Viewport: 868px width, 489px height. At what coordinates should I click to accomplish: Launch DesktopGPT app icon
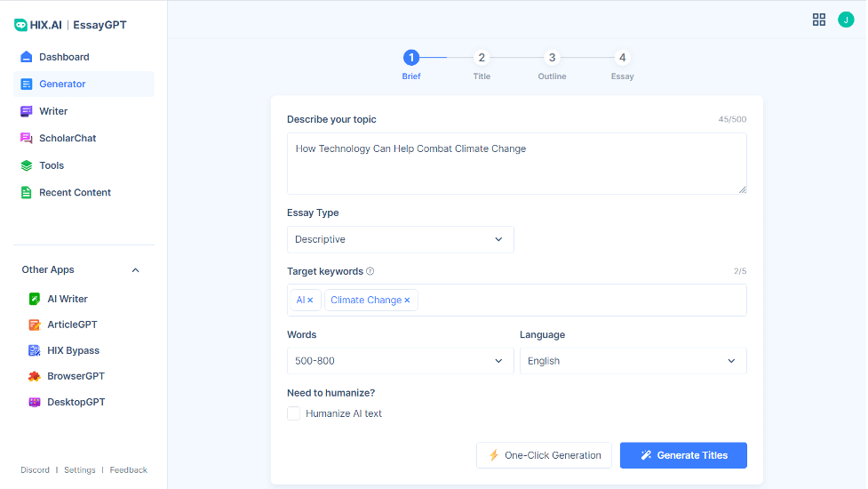(x=35, y=402)
